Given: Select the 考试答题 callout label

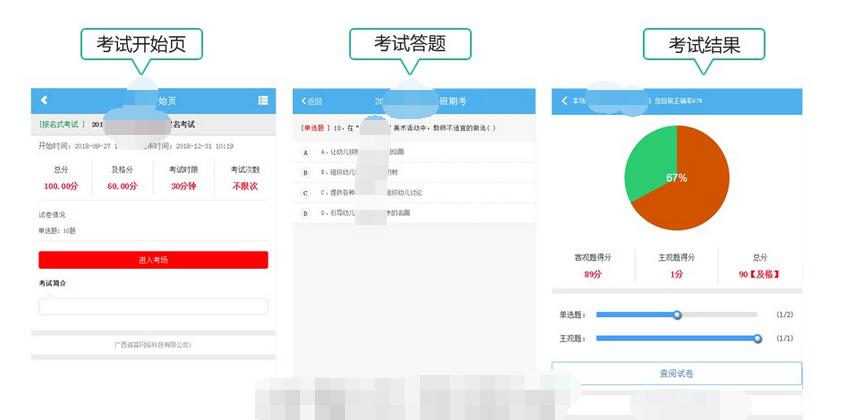Looking at the screenshot, I should click(x=410, y=44).
